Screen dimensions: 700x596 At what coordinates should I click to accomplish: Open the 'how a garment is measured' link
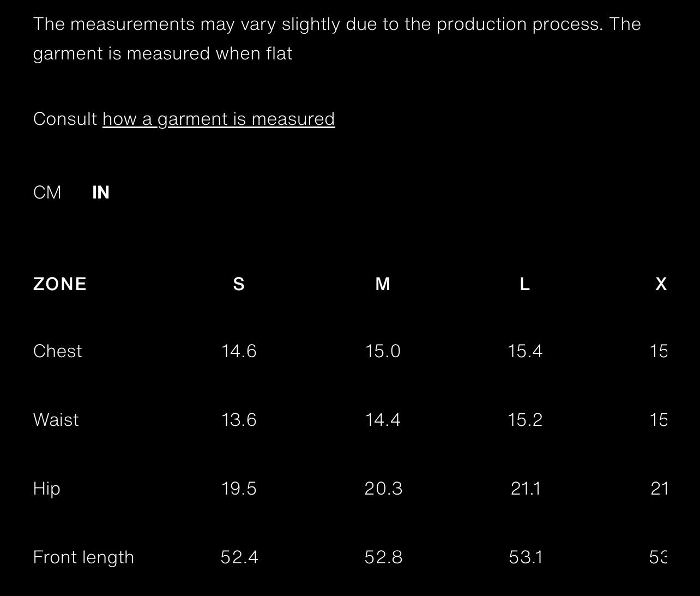point(219,119)
